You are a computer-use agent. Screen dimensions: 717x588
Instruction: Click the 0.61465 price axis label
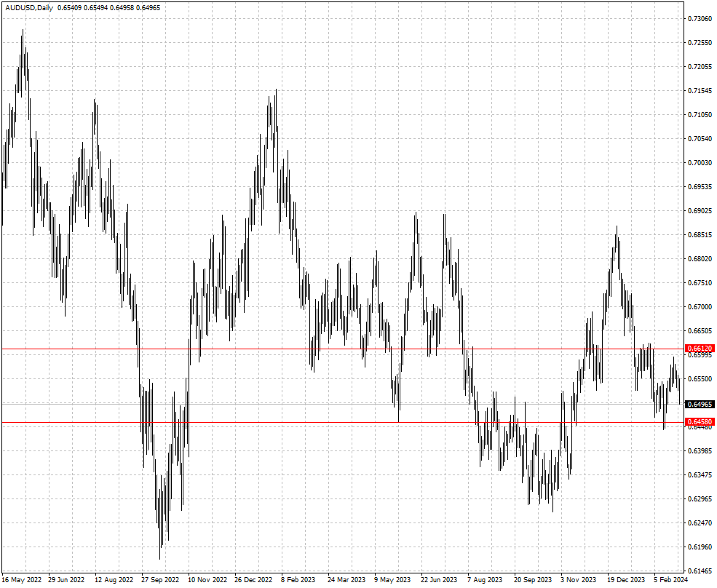tap(700, 571)
